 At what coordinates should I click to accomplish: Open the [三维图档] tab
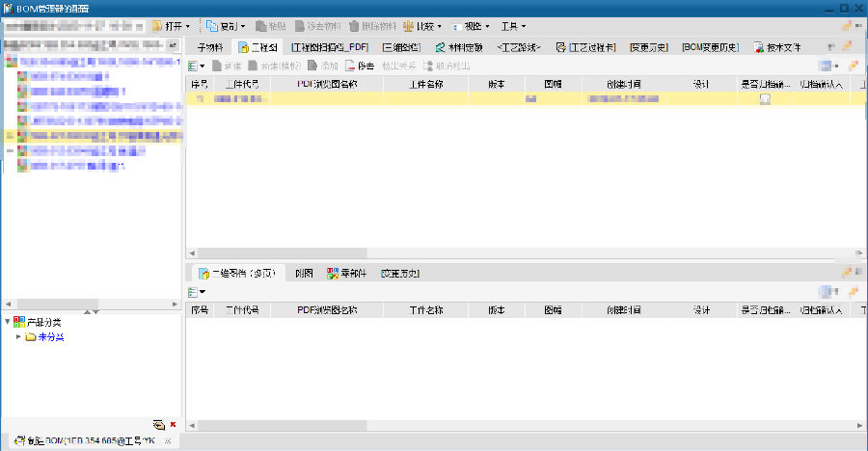(x=401, y=47)
